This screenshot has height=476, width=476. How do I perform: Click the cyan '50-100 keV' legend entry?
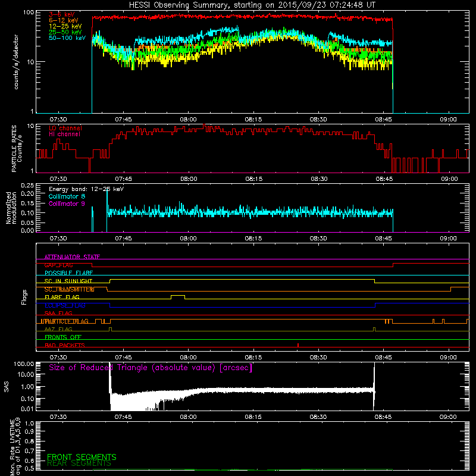67,38
